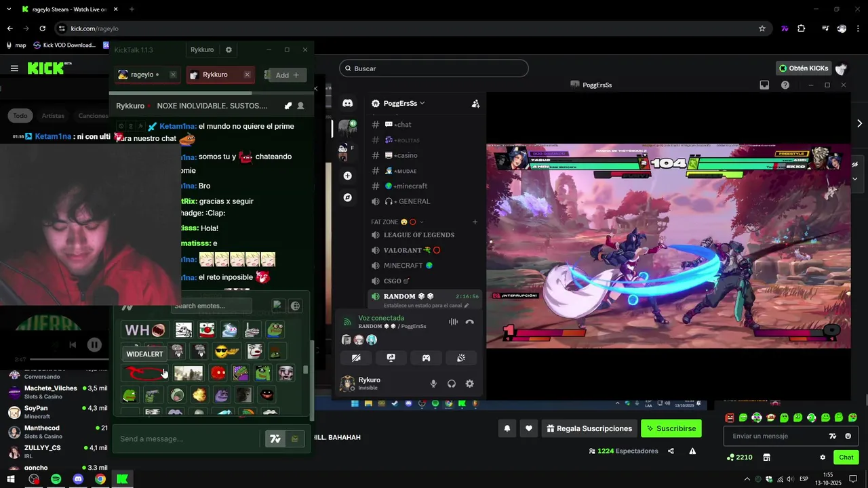The height and width of the screenshot is (488, 868).
Task: Add channel to FAT ZONE category
Action: [475, 222]
